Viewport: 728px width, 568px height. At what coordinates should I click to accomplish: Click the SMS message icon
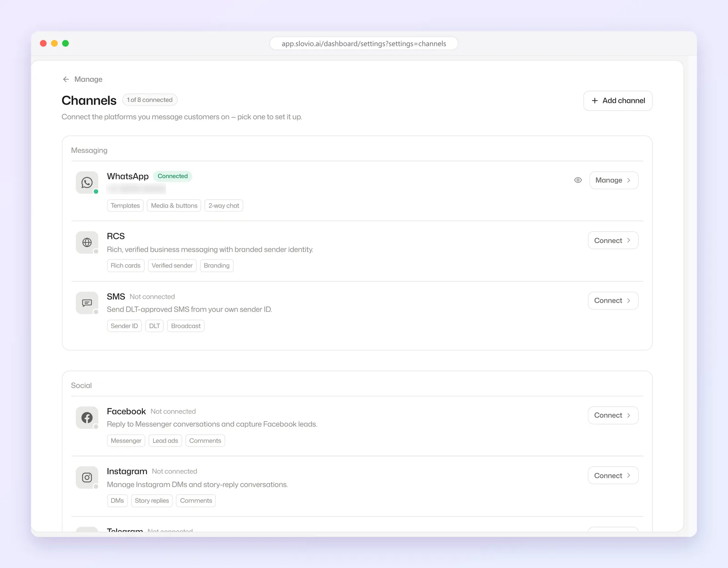87,303
